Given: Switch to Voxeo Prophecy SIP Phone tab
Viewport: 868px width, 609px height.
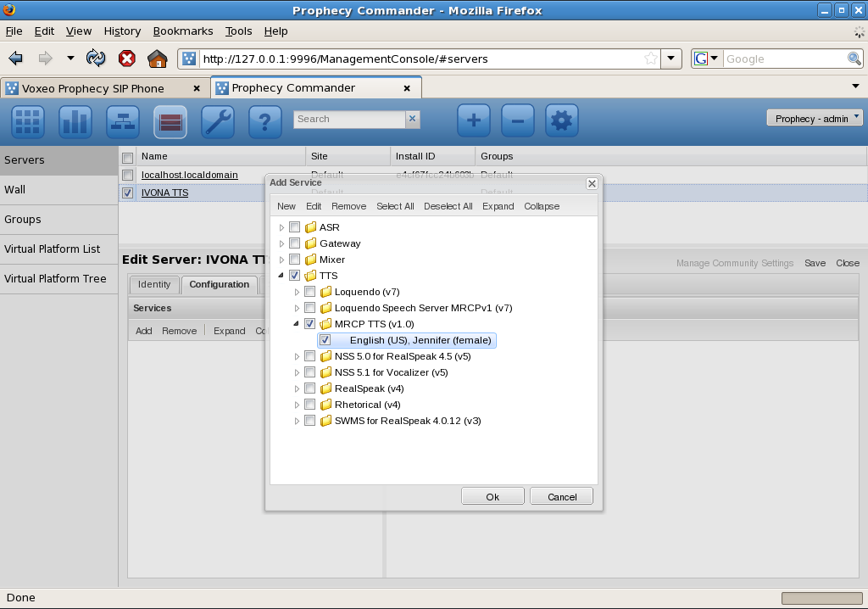Looking at the screenshot, I should (x=105, y=88).
